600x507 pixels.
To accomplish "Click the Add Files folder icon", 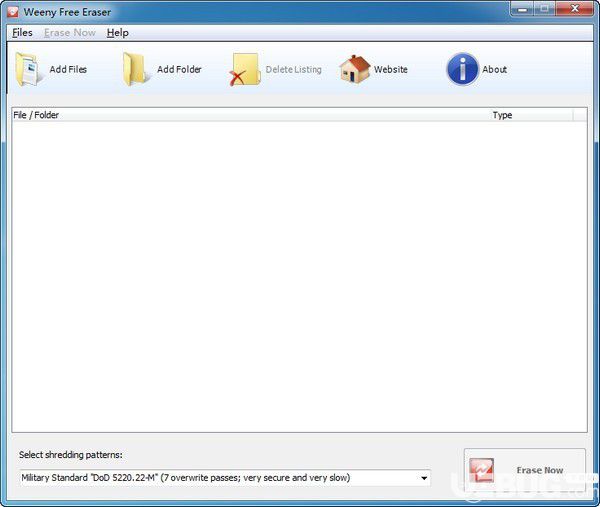I will coord(28,69).
